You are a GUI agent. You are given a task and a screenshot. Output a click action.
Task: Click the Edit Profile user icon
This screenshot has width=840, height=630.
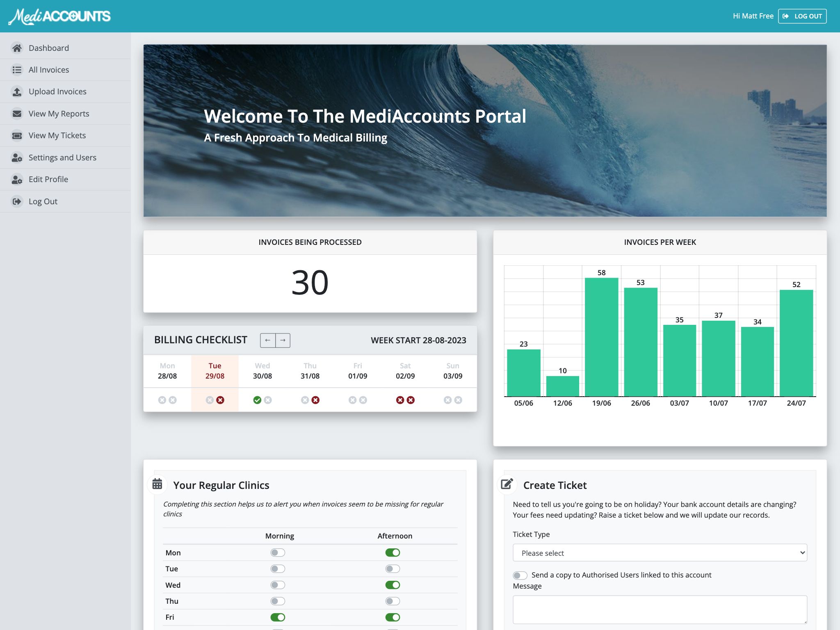17,179
